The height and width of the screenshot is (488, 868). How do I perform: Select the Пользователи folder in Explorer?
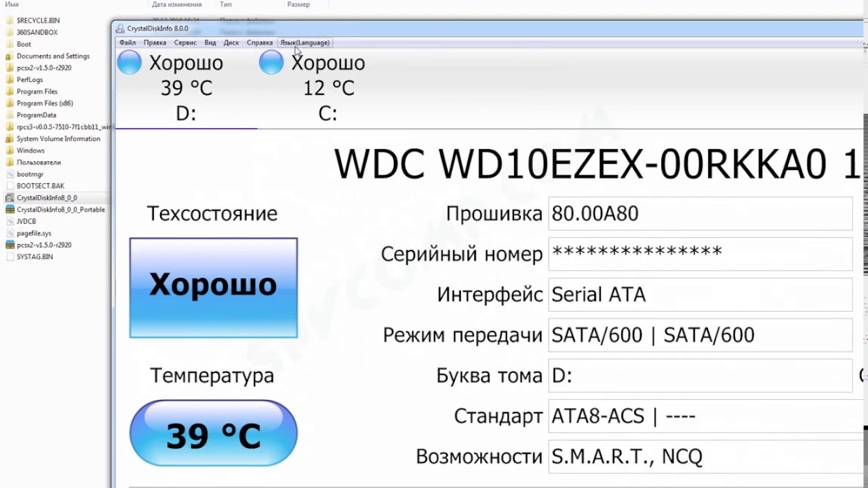39,163
